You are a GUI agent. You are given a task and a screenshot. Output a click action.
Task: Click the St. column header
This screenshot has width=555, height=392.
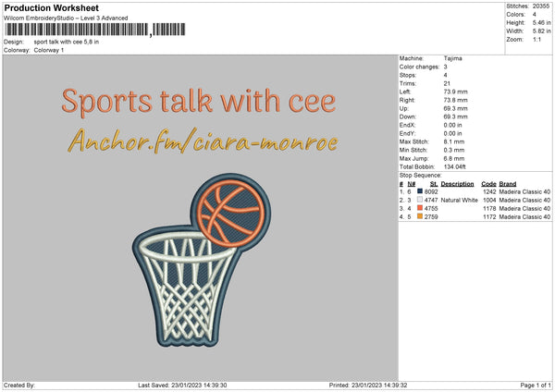click(434, 184)
